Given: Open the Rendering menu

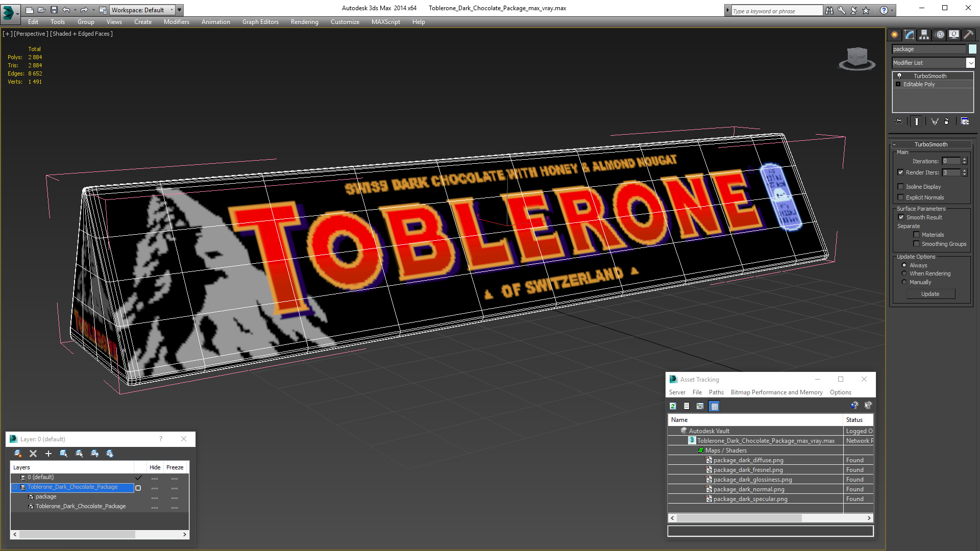Looking at the screenshot, I should point(304,22).
